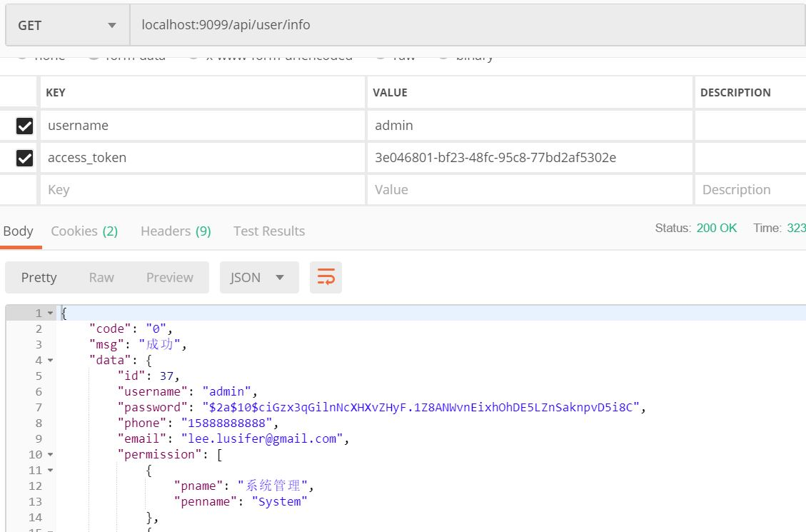Click the username key cell

coord(203,126)
